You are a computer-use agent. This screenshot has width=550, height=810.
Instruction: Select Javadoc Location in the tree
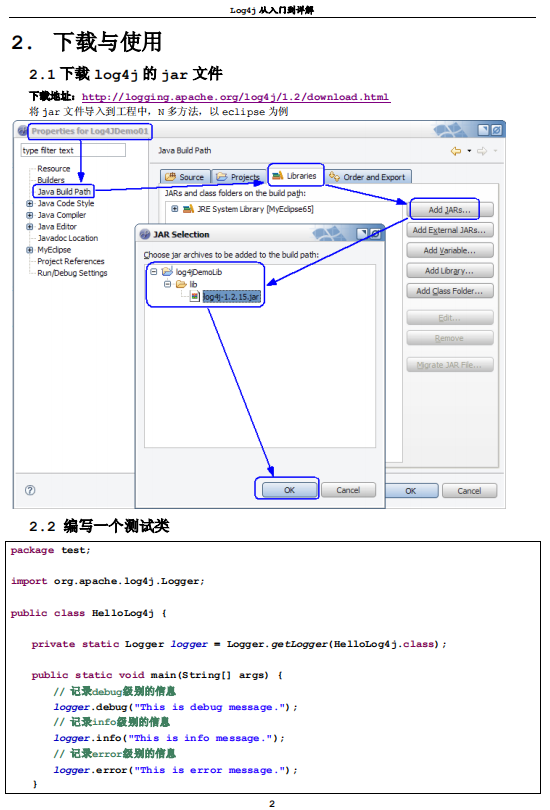67,238
